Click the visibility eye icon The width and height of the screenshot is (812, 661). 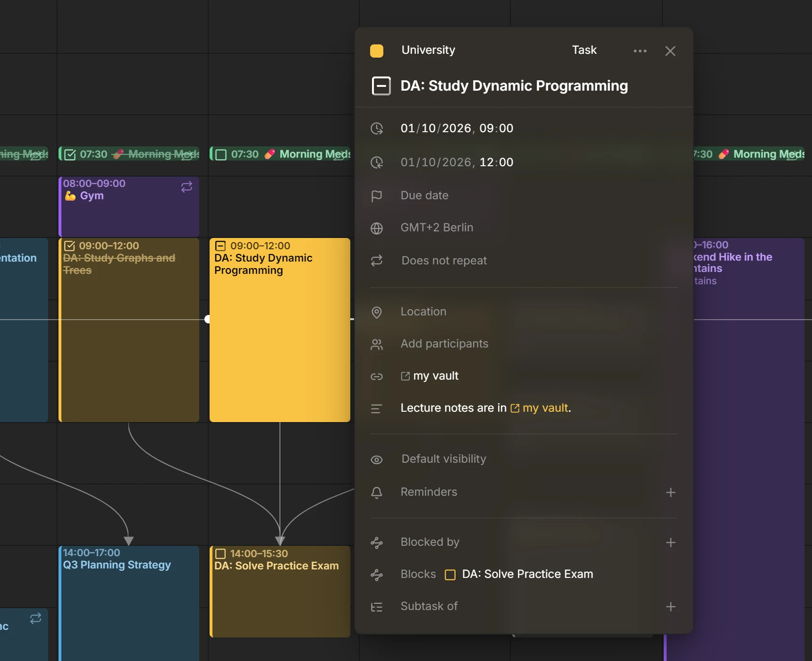pos(377,460)
